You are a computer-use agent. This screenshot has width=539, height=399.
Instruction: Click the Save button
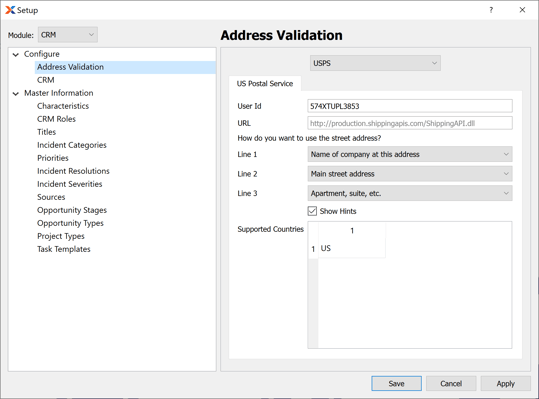(x=396, y=384)
